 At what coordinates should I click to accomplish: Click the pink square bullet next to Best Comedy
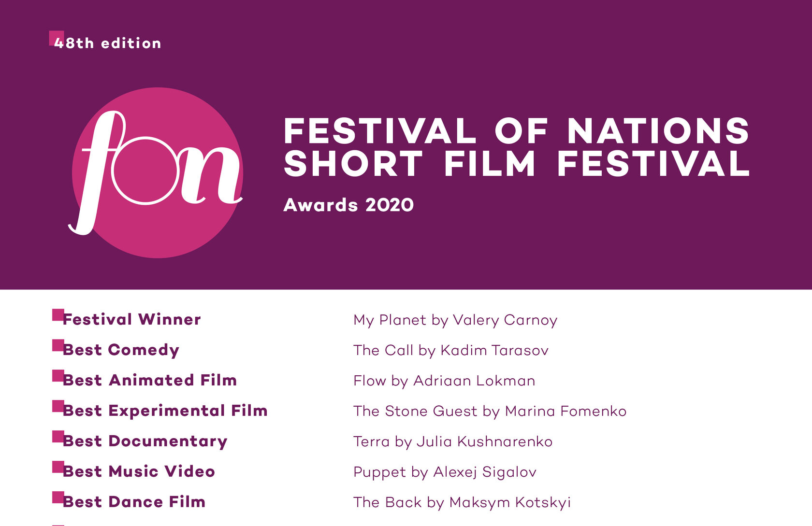(x=58, y=345)
